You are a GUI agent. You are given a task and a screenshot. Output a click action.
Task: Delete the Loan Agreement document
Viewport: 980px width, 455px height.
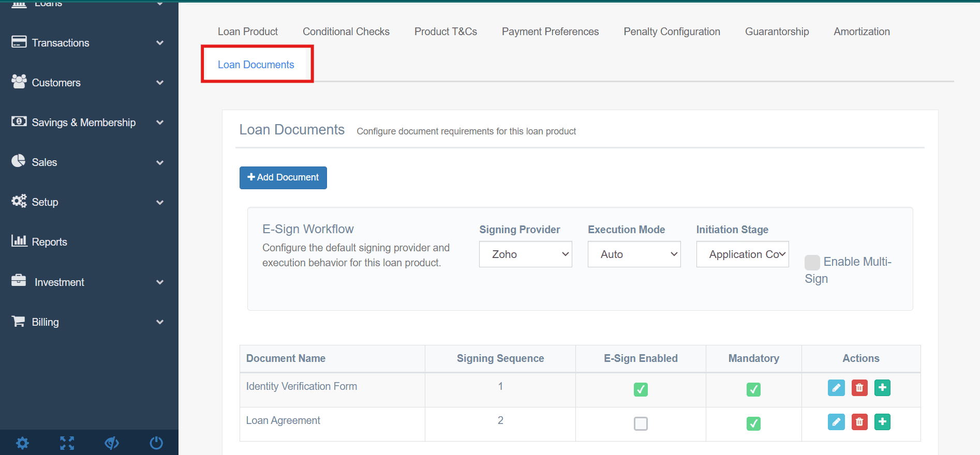click(859, 422)
